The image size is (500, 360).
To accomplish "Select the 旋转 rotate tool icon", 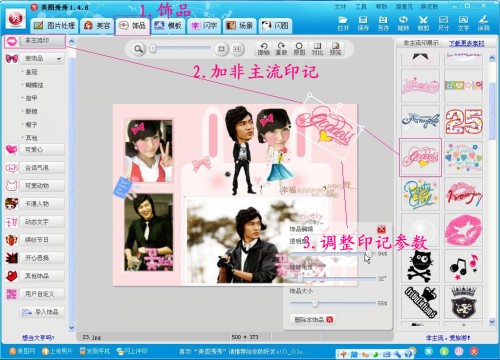I will (403, 23).
